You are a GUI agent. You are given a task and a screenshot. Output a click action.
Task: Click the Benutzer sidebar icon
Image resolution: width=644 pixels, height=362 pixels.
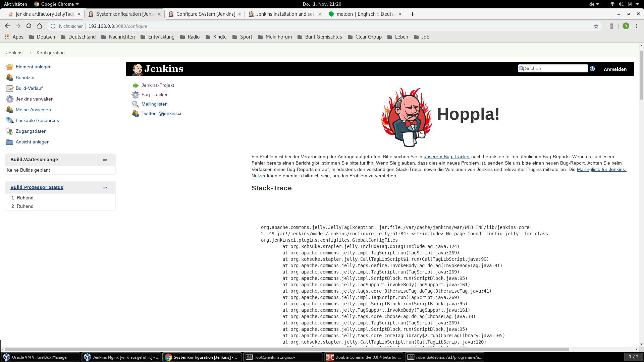coord(10,78)
